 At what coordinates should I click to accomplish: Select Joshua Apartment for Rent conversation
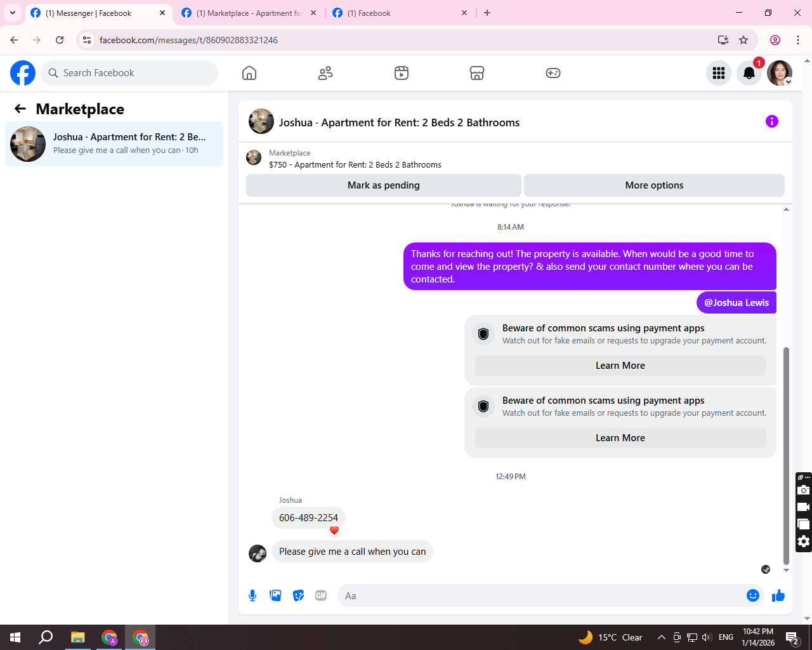(x=114, y=144)
